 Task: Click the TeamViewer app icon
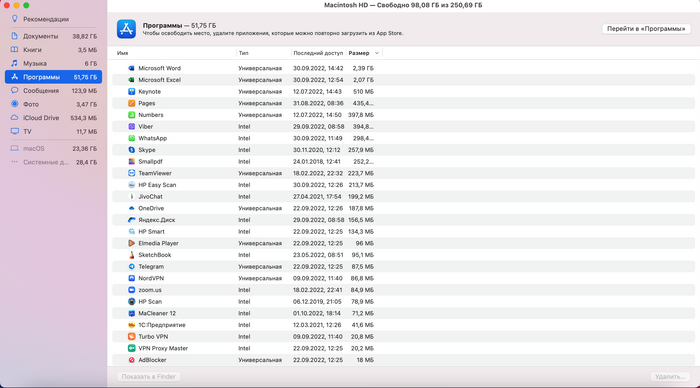pos(131,173)
